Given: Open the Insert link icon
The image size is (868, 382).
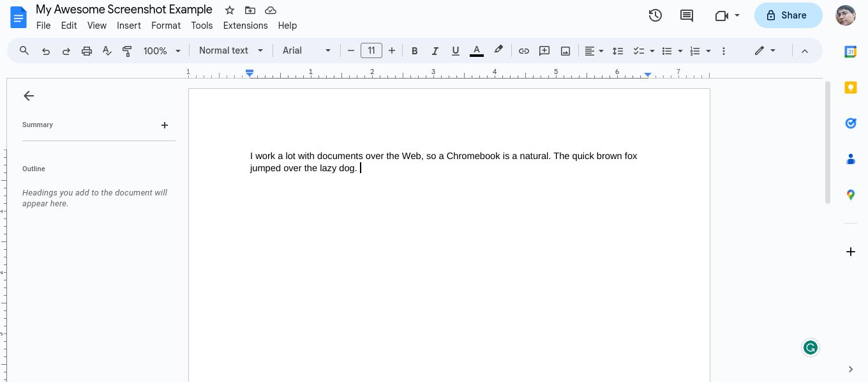Looking at the screenshot, I should tap(524, 50).
